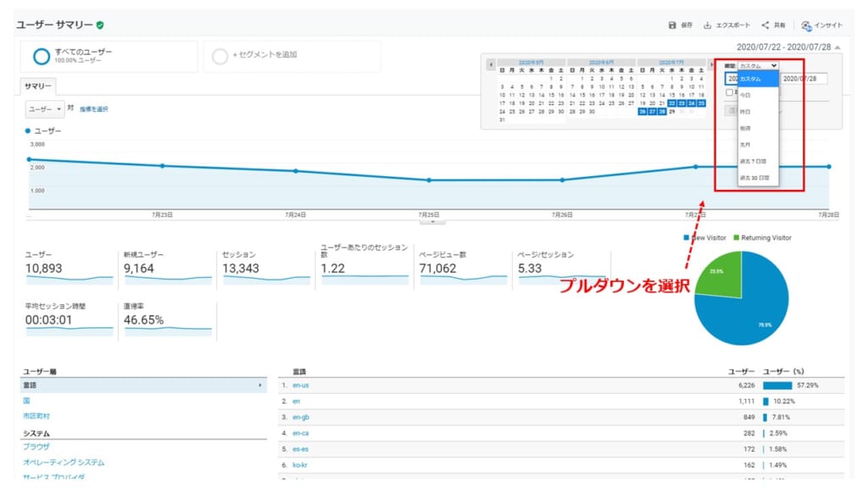The height and width of the screenshot is (488, 868).
Task: Tick the compare checkbox under the date fields
Action: (729, 92)
